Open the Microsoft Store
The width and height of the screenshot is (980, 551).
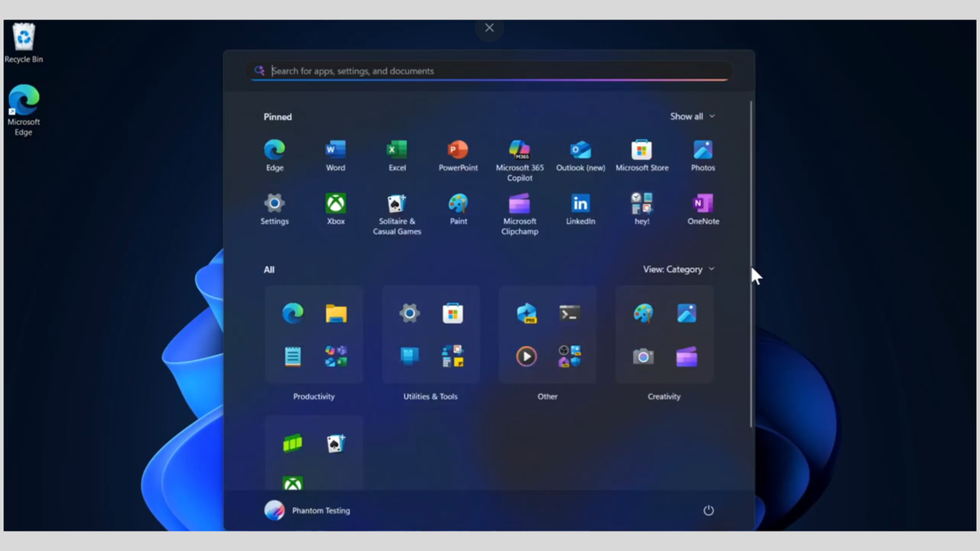click(x=642, y=151)
